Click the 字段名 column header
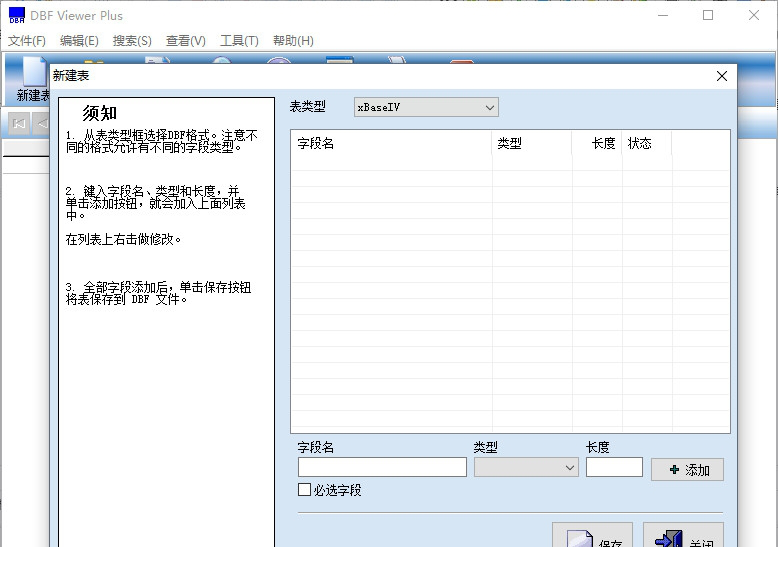Viewport: 778px width, 568px height. [x=391, y=143]
